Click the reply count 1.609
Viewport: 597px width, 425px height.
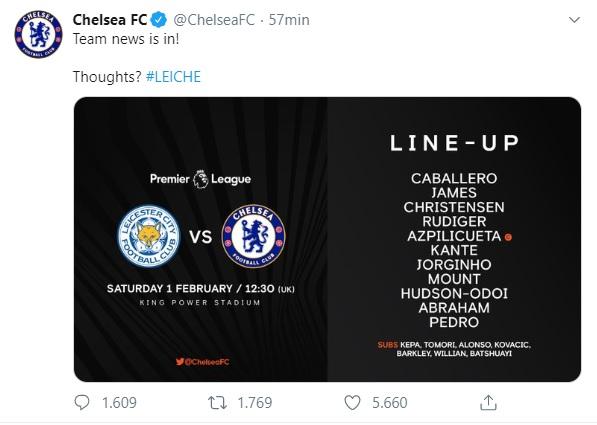(x=119, y=403)
